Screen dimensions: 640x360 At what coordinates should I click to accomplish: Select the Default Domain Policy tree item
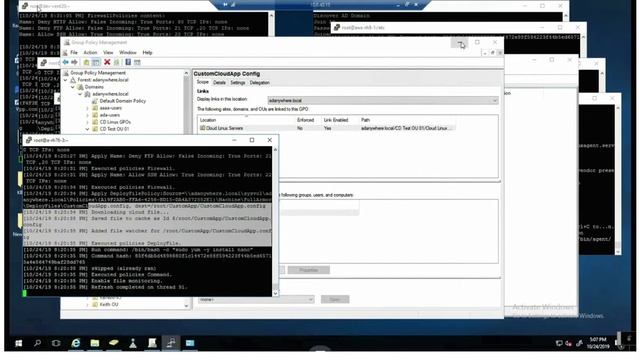coord(122,101)
